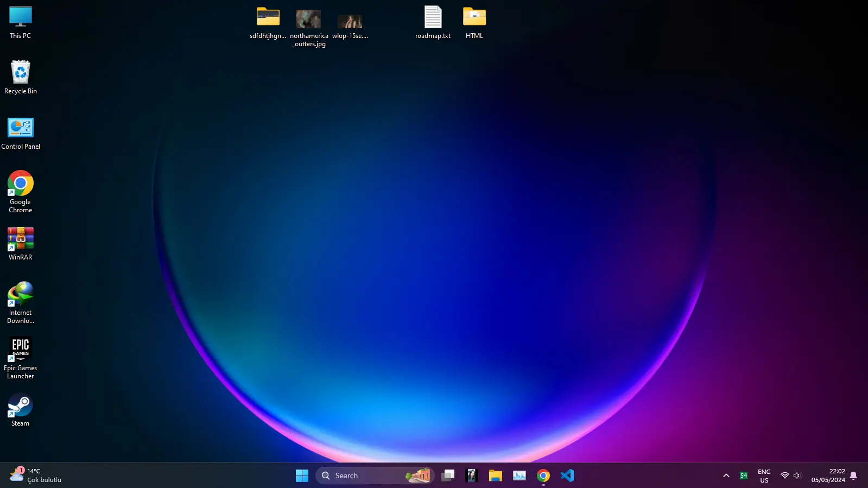This screenshot has height=488, width=868.
Task: Open the weather widget showing 14°C
Action: click(36, 476)
